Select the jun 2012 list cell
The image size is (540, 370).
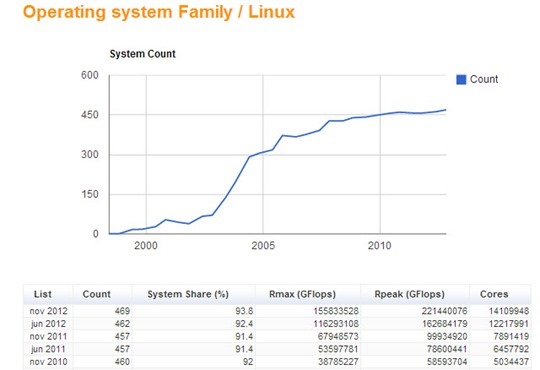48,324
